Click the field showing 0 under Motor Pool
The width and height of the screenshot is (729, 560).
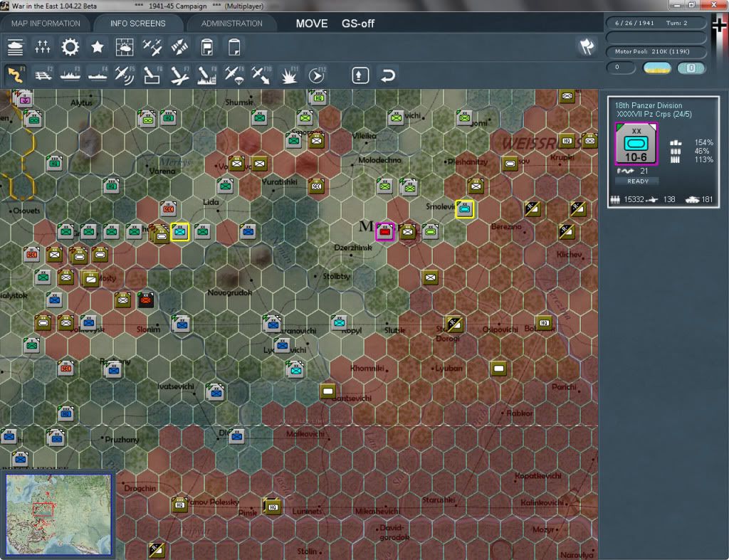pyautogui.click(x=621, y=68)
